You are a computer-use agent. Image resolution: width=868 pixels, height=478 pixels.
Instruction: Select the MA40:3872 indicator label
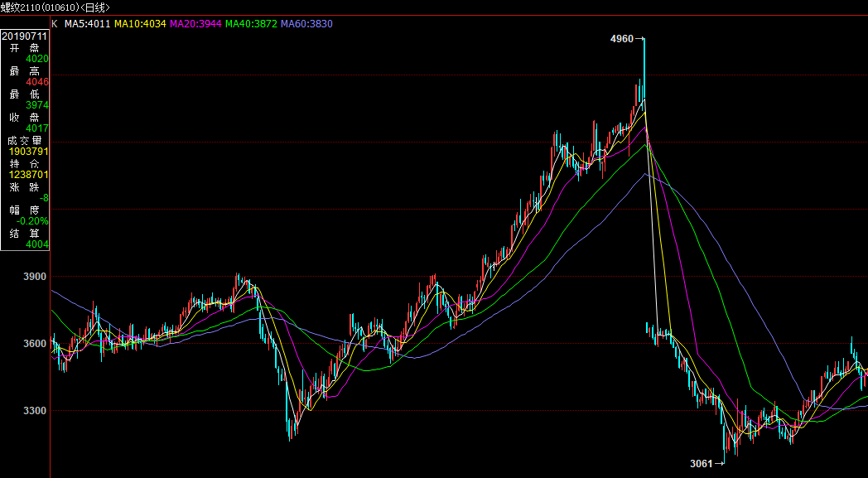tap(251, 24)
